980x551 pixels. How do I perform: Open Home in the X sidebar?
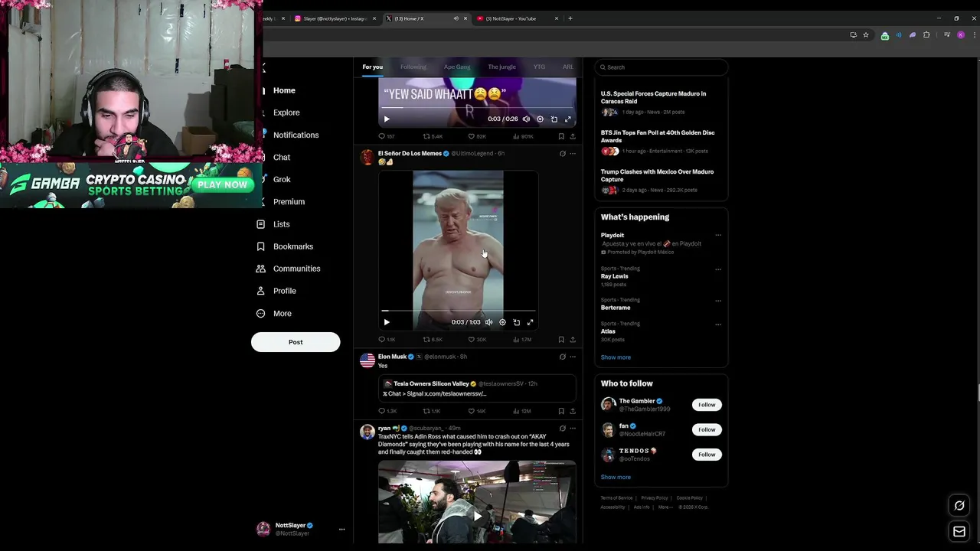[283, 90]
